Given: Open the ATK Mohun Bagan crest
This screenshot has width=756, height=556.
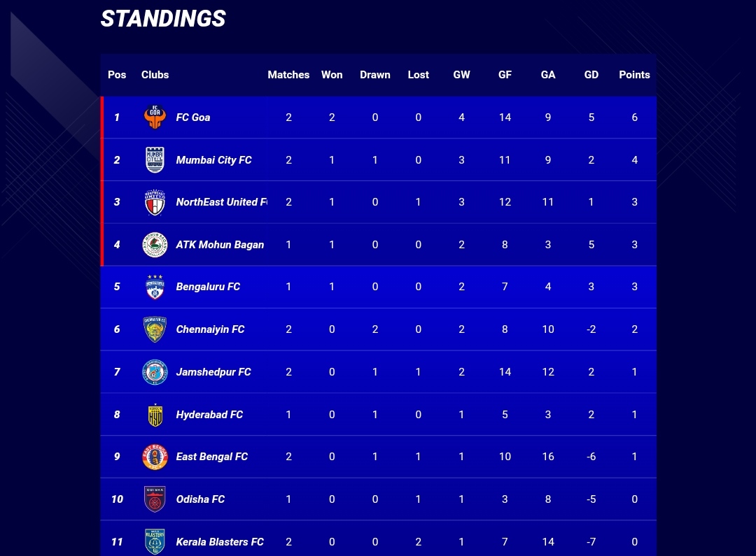Looking at the screenshot, I should [155, 245].
